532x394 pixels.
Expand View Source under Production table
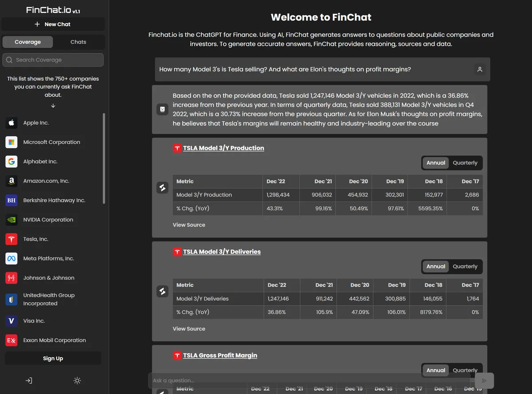tap(189, 225)
